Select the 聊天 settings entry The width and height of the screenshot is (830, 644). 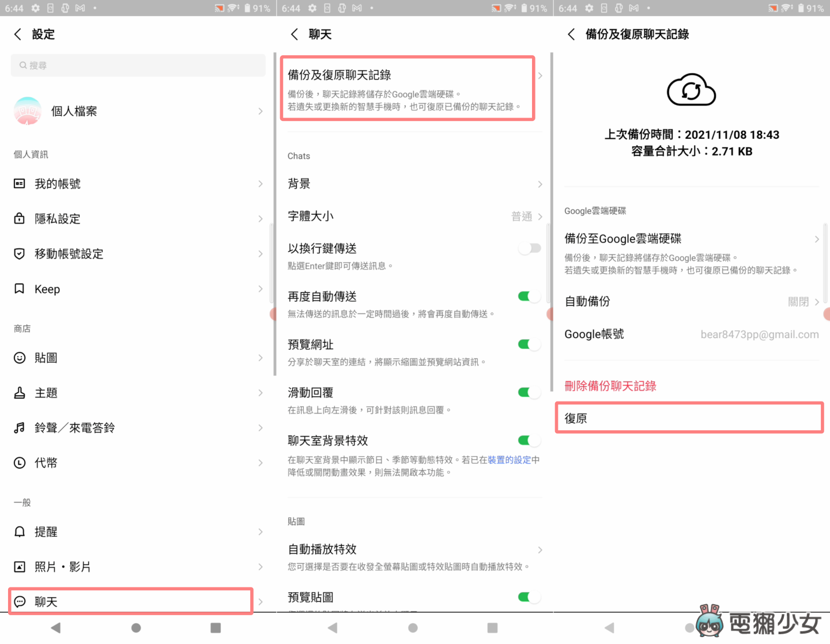click(x=130, y=601)
